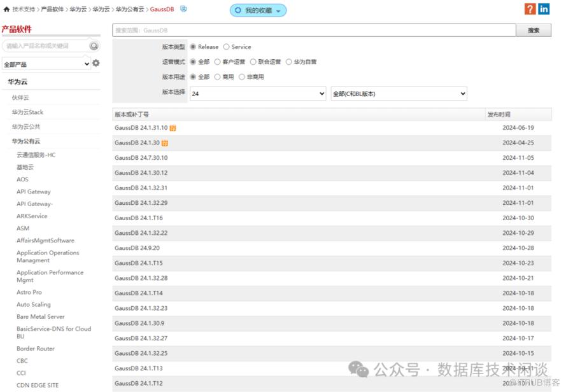Expand the 全部(C和BL版本) dropdown

click(x=399, y=94)
